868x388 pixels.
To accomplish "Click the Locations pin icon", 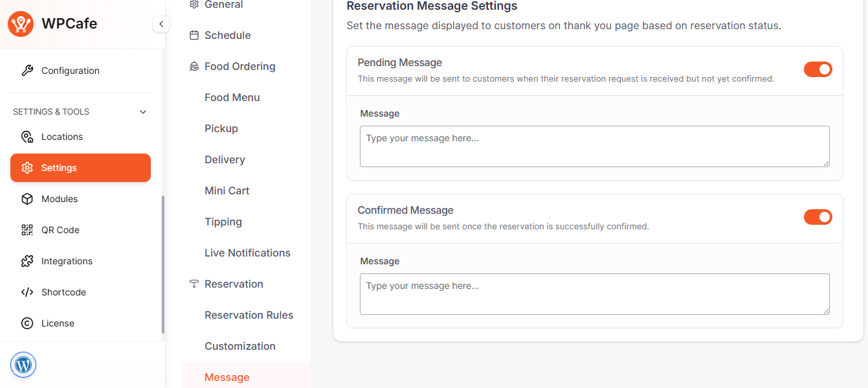I will [x=27, y=137].
